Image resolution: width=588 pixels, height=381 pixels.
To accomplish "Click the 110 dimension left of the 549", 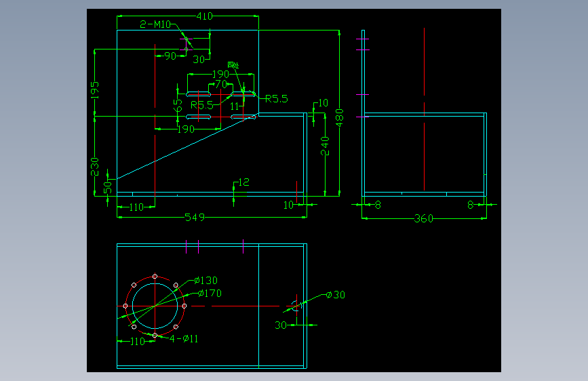I will [x=136, y=207].
